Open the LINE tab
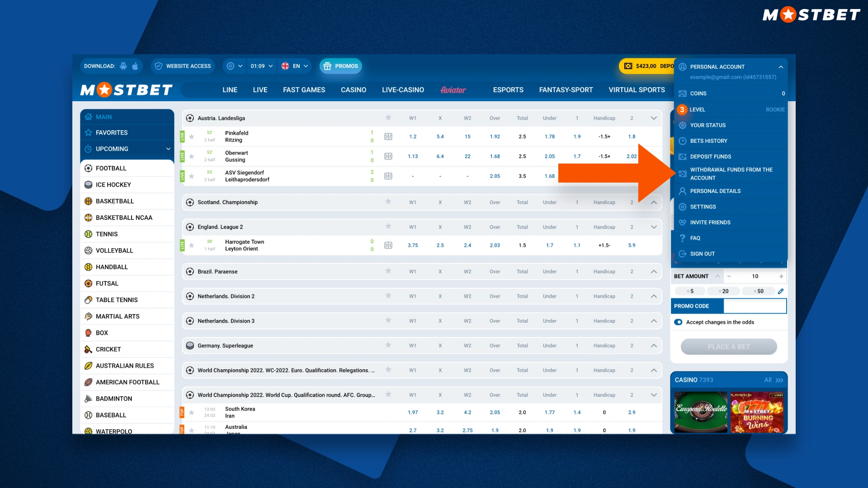The image size is (868, 488). tap(230, 90)
